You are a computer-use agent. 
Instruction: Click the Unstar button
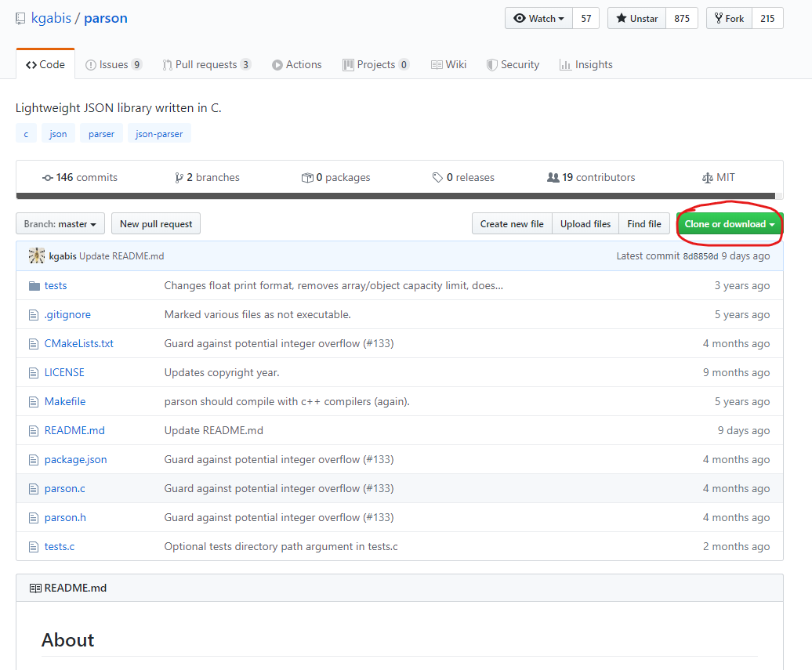tap(637, 19)
